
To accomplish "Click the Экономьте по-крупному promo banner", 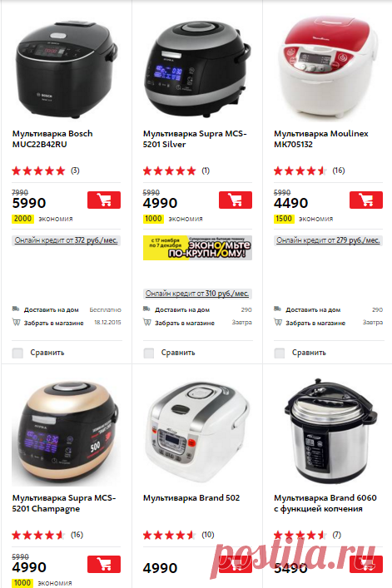I will coord(197,248).
